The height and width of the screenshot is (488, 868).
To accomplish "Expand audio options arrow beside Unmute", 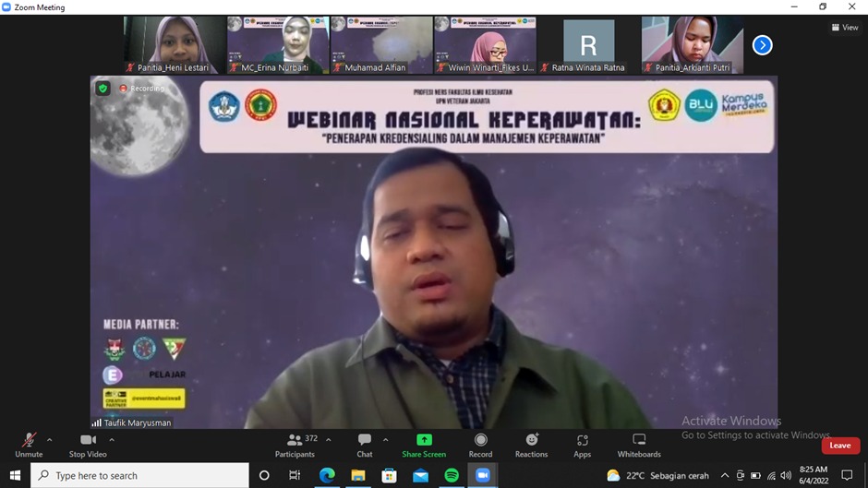I will [49, 439].
